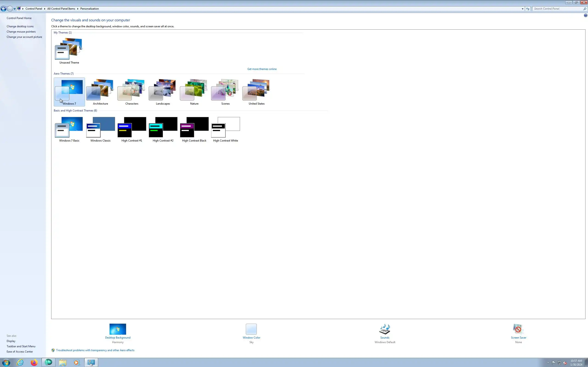Click All Control Panel Items breadcrumb
The height and width of the screenshot is (367, 588).
tap(61, 9)
